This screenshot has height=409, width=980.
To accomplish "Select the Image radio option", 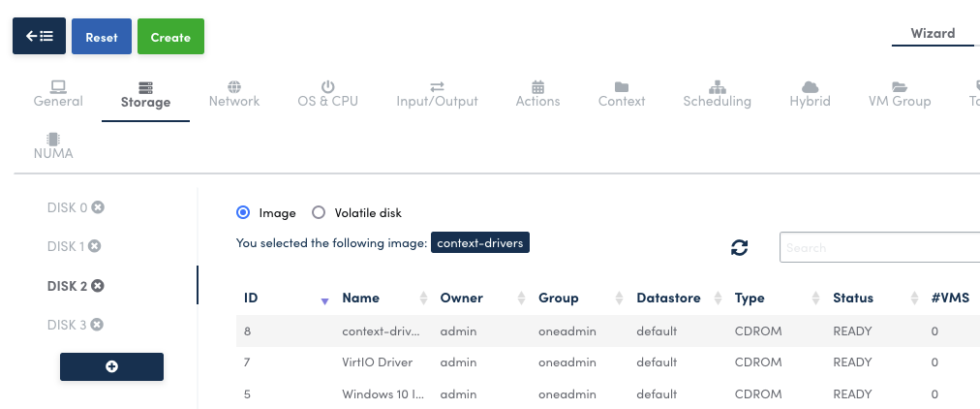I will pyautogui.click(x=243, y=212).
